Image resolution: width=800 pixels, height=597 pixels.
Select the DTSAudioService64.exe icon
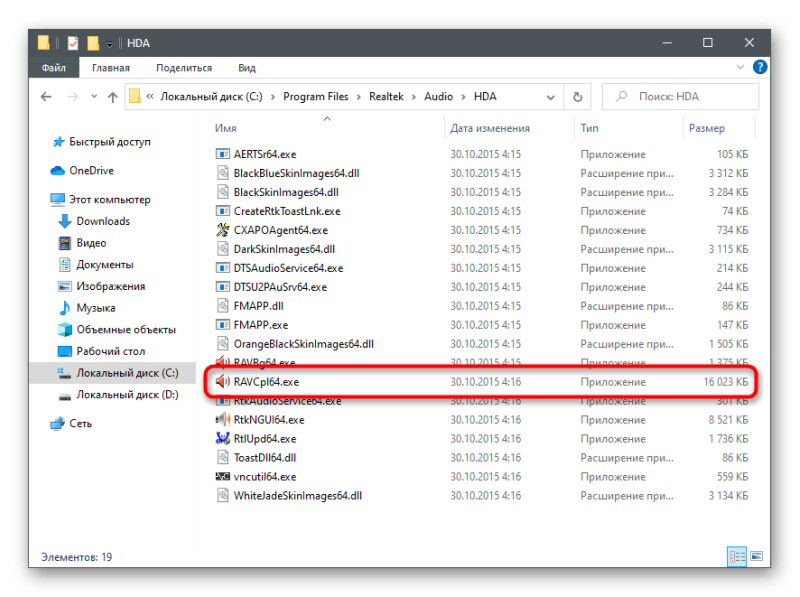point(222,268)
